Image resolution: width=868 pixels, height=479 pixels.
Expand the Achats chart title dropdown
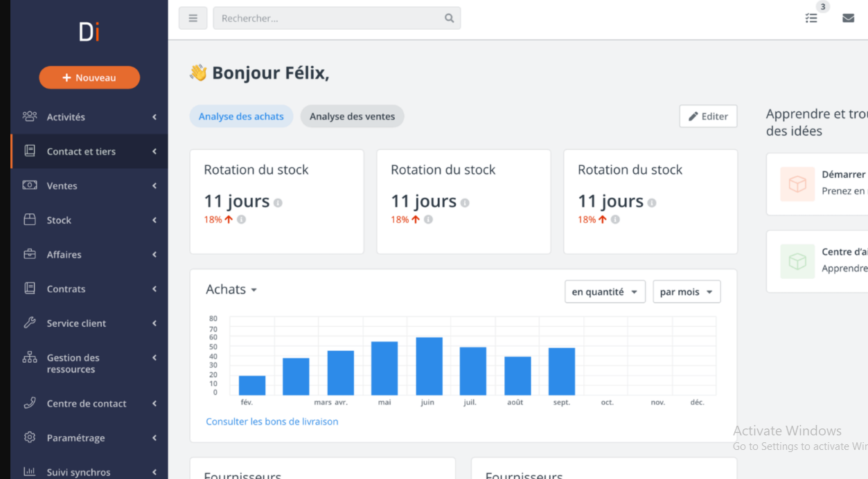231,289
